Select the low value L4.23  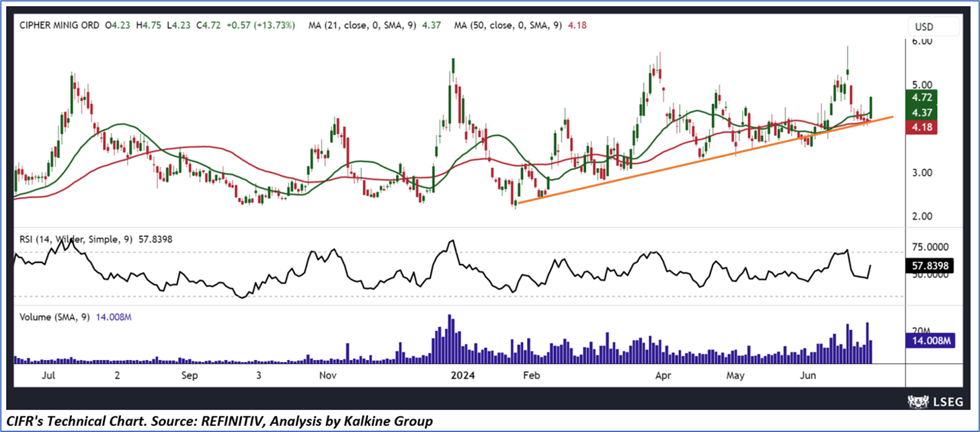(x=179, y=26)
